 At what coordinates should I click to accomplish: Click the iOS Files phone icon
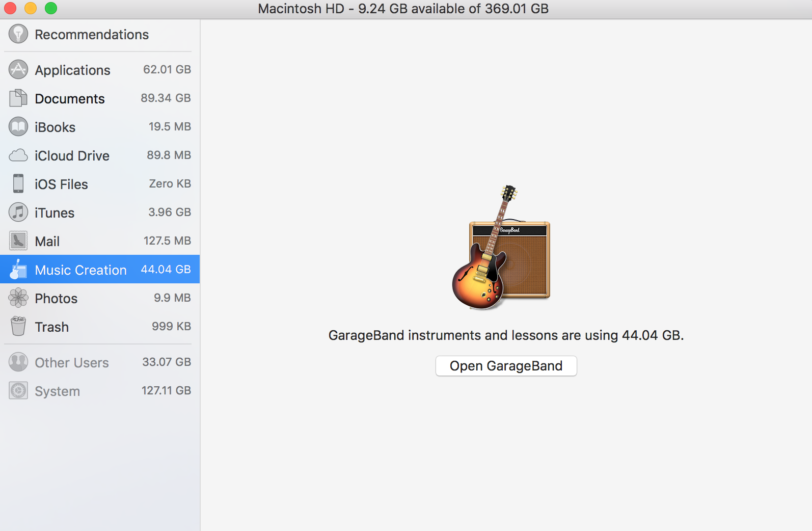18,183
